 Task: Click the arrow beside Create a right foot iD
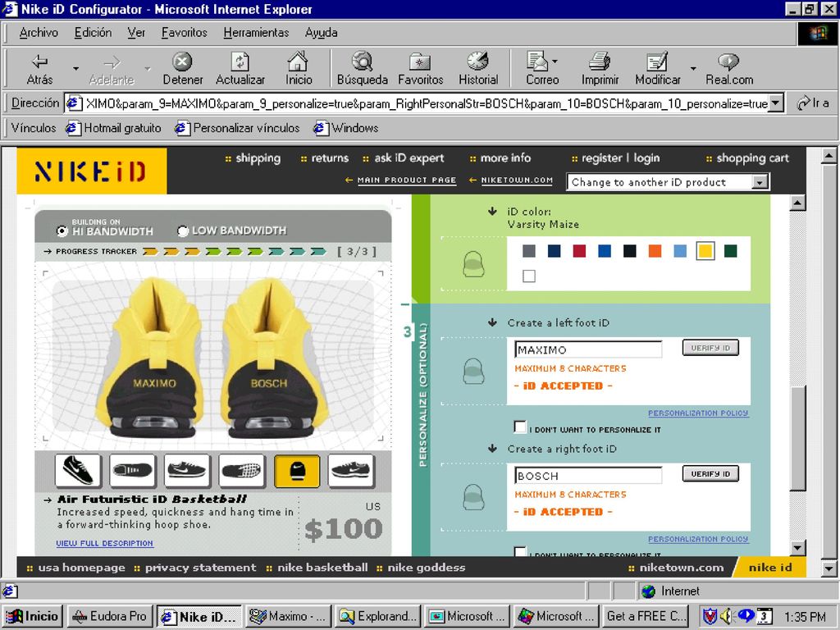click(492, 449)
